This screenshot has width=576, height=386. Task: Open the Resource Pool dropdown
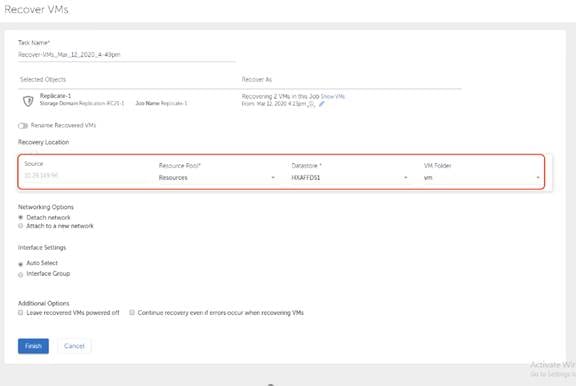click(x=217, y=177)
